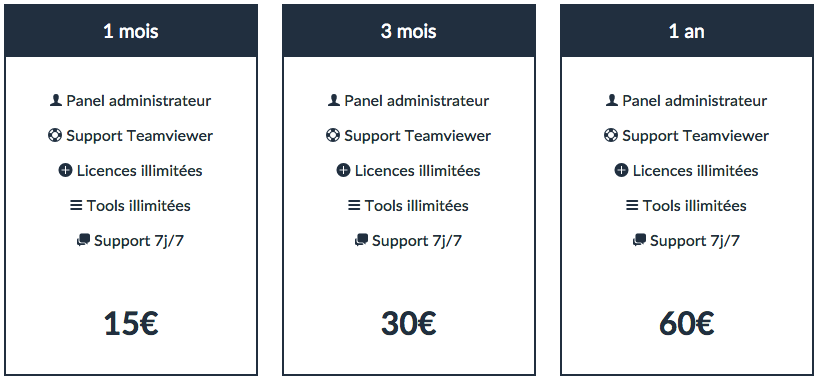
Task: Click the user icon in the 1 an plan
Action: click(612, 100)
